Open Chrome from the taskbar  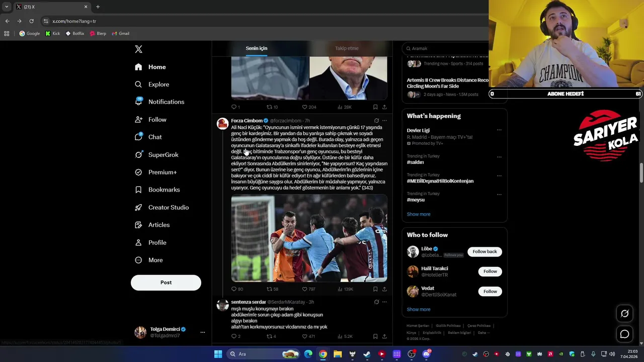point(323,354)
